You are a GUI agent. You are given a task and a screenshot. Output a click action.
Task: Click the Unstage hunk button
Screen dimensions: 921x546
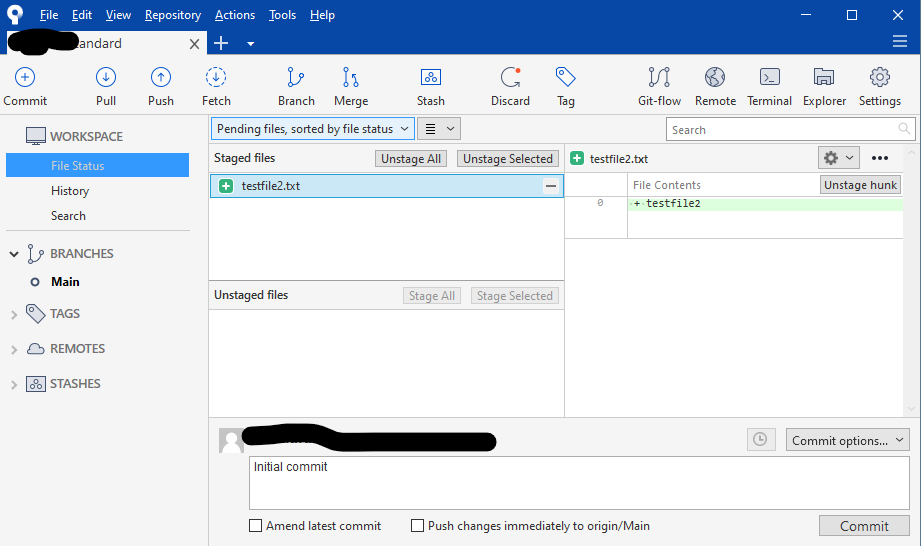tap(860, 185)
